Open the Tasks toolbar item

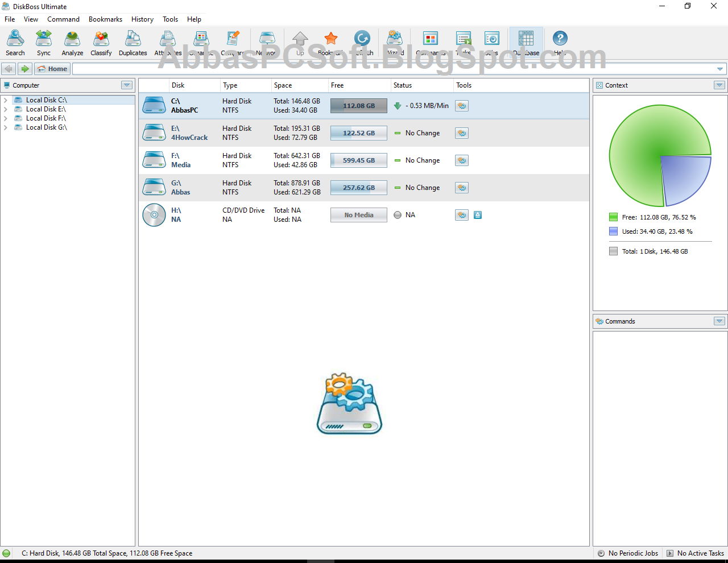464,43
